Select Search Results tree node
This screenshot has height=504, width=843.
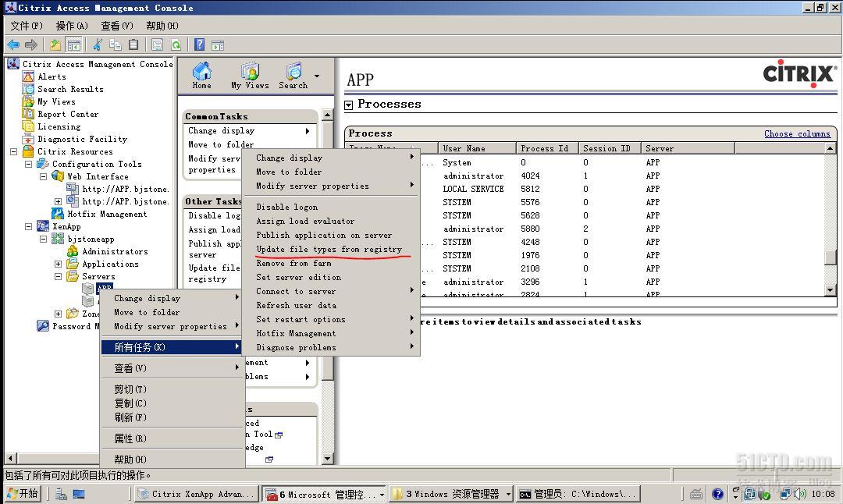[70, 89]
